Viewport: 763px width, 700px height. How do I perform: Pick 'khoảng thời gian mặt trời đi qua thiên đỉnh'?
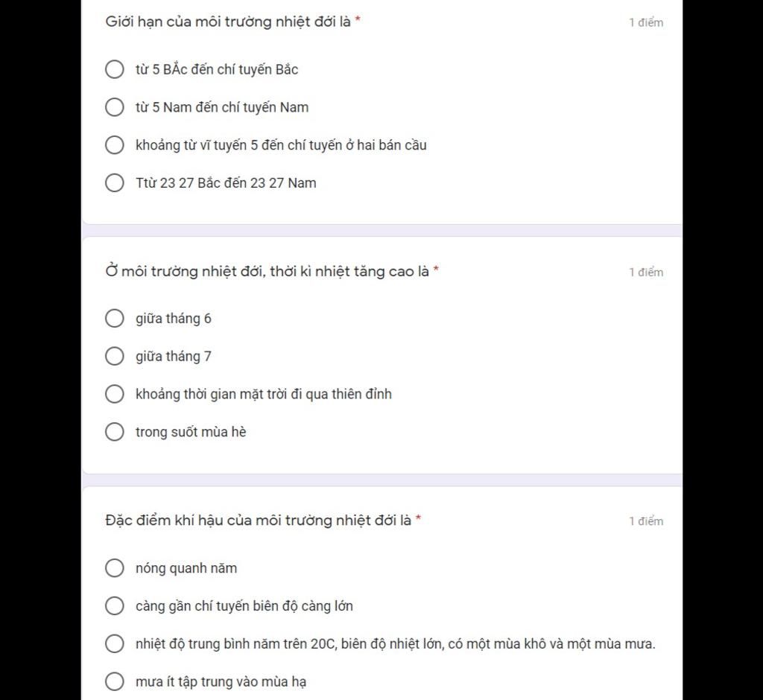pos(114,394)
